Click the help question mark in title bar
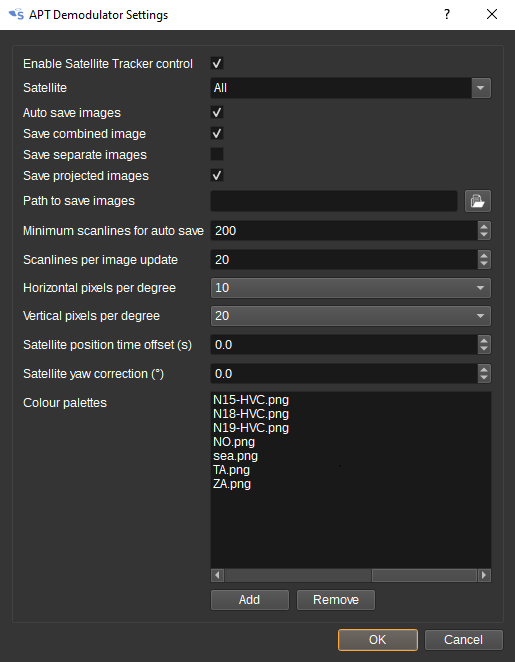This screenshot has height=662, width=515. point(447,14)
